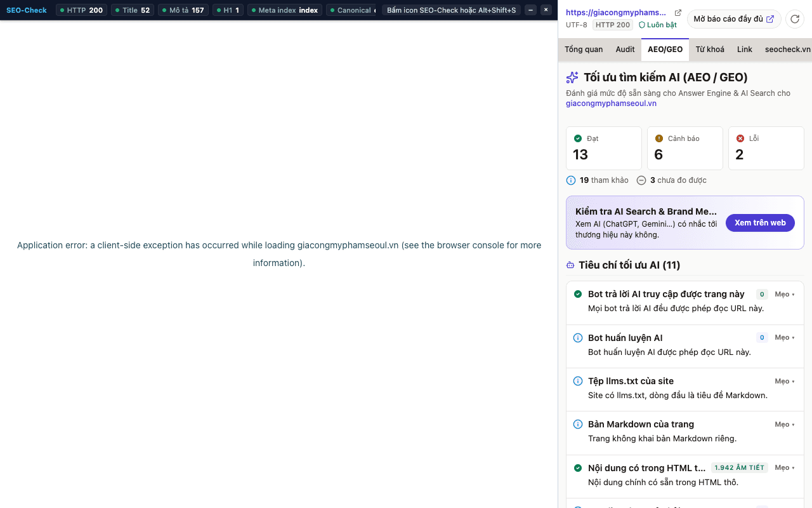
Task: Click the Cảnh báo 6 summary card
Action: click(685, 148)
